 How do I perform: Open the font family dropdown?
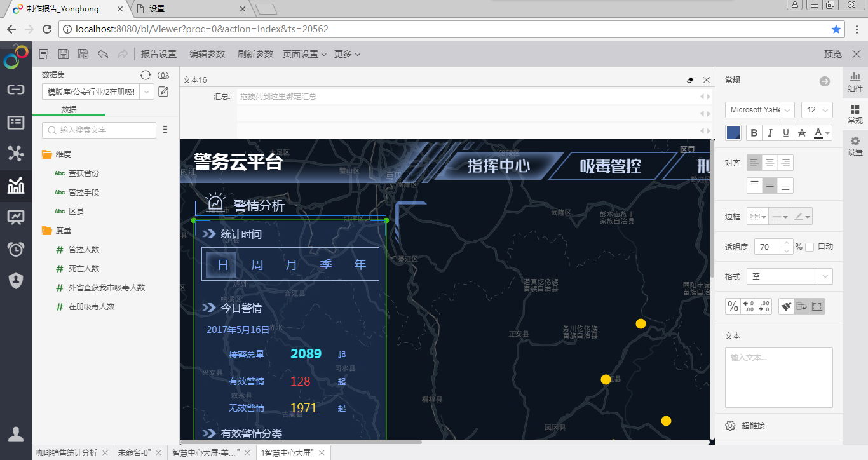pyautogui.click(x=760, y=110)
